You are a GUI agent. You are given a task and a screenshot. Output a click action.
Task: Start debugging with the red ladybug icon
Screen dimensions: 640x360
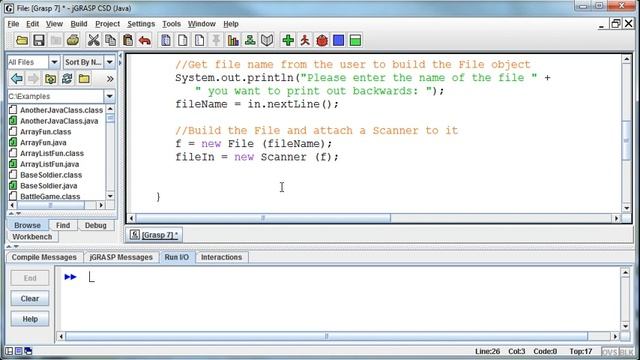[322, 40]
